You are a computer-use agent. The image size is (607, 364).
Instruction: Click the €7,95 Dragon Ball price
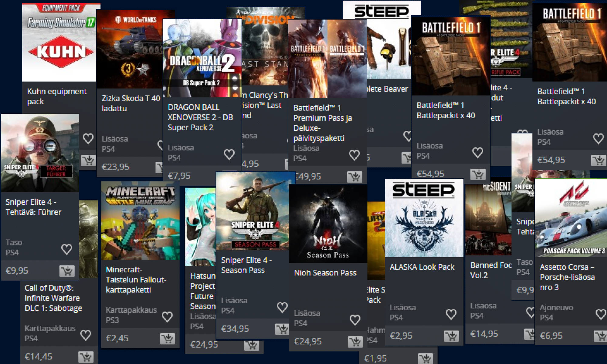(x=179, y=176)
